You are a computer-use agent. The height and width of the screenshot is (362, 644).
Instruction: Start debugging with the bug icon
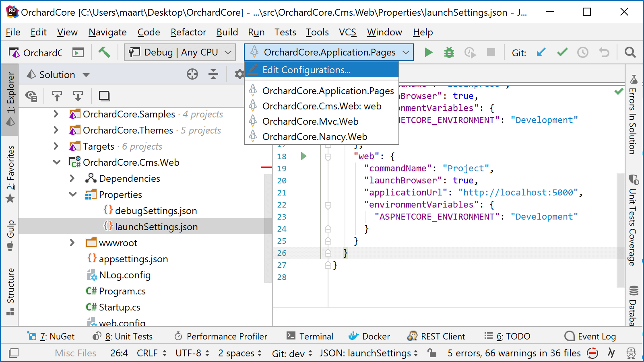click(449, 52)
